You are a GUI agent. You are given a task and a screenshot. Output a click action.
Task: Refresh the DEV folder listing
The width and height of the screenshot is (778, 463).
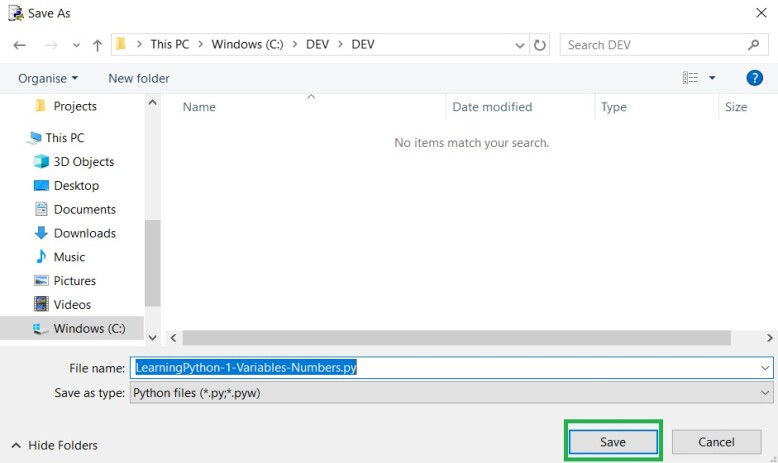[x=540, y=45]
